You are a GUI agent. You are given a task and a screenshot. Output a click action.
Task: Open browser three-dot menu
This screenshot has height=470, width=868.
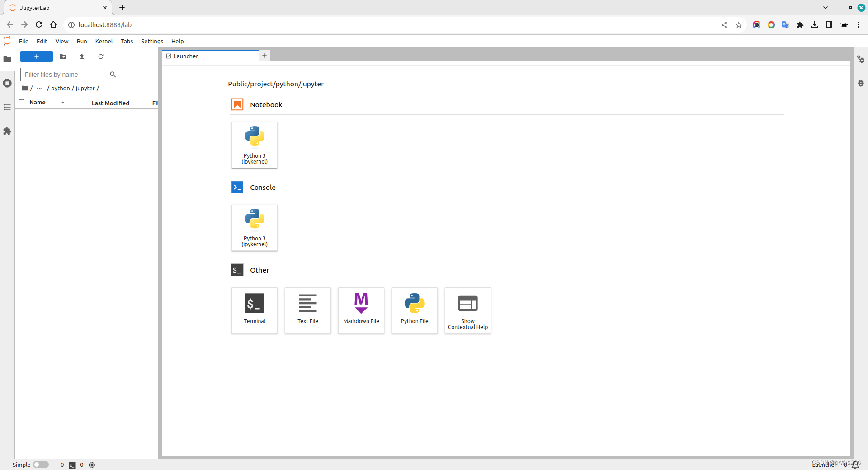point(858,25)
